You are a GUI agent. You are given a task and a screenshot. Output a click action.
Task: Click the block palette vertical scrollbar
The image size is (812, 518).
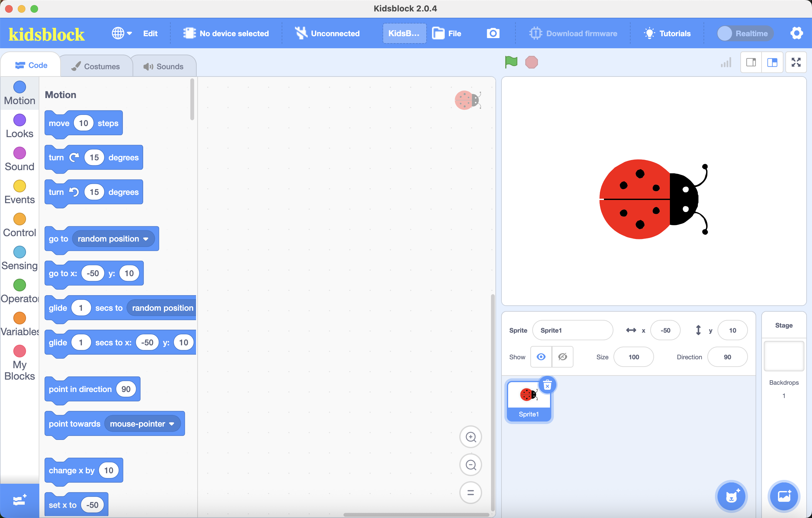[x=192, y=99]
